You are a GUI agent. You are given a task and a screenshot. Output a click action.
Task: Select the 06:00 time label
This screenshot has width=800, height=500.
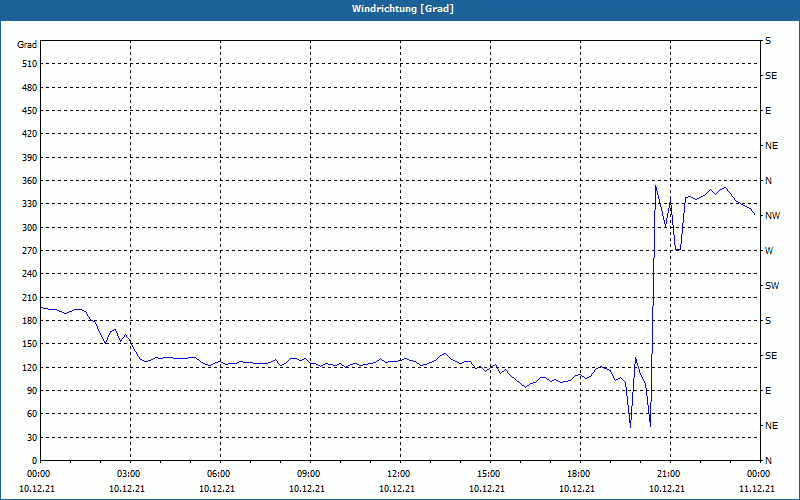pyautogui.click(x=217, y=474)
